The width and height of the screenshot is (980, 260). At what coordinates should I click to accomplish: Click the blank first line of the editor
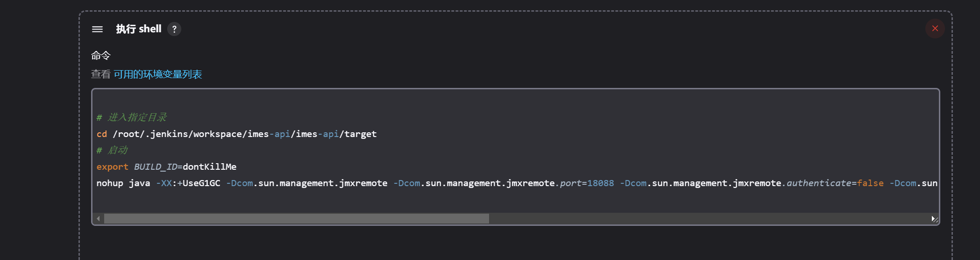(x=516, y=101)
